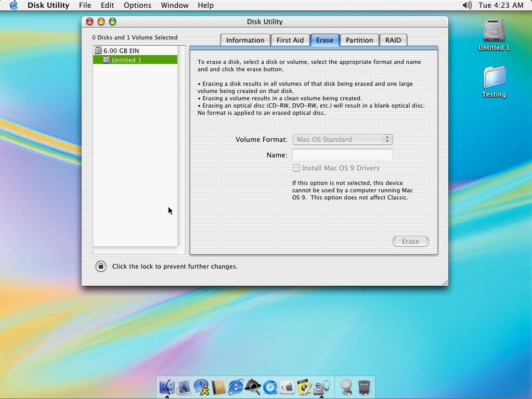Viewport: 532px width, 399px height.
Task: Zoom the Disk Utility window
Action: [113, 21]
